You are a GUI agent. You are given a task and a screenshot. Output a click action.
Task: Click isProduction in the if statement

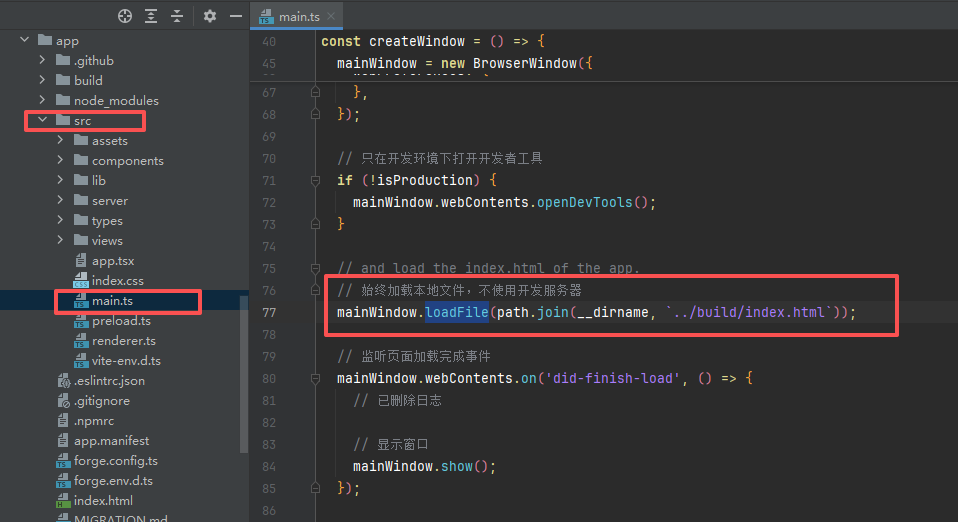coord(425,180)
